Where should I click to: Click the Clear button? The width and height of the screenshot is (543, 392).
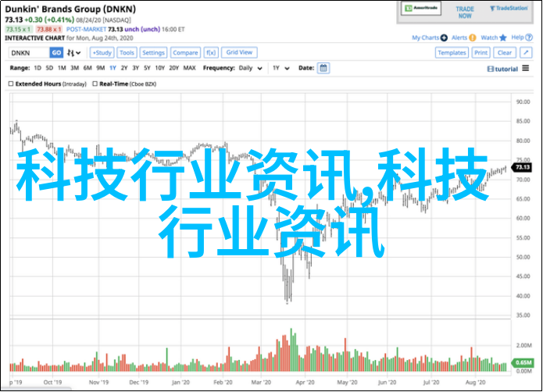point(505,52)
